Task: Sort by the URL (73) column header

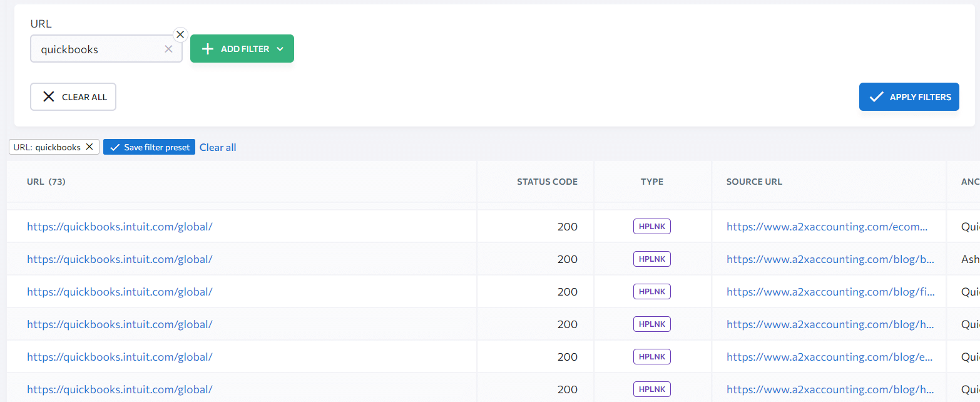Action: (46, 182)
